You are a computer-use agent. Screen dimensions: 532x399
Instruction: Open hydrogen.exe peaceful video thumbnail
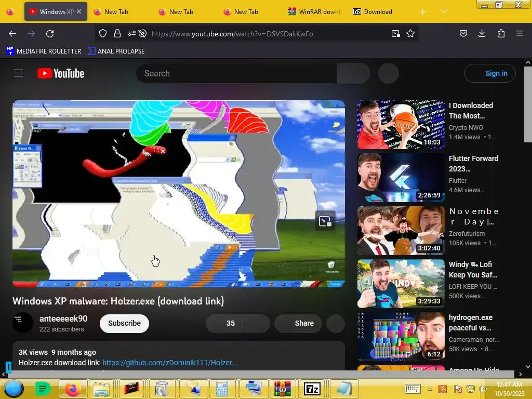(x=401, y=337)
